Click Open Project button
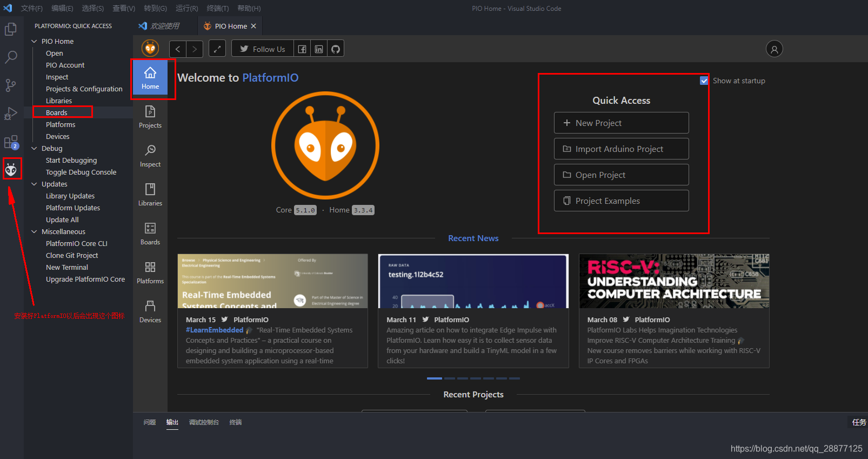 (x=621, y=175)
